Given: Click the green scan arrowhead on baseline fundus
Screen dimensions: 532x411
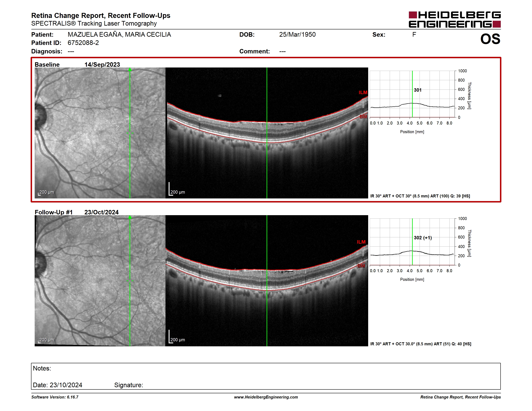Looking at the screenshot, I should pos(130,70).
